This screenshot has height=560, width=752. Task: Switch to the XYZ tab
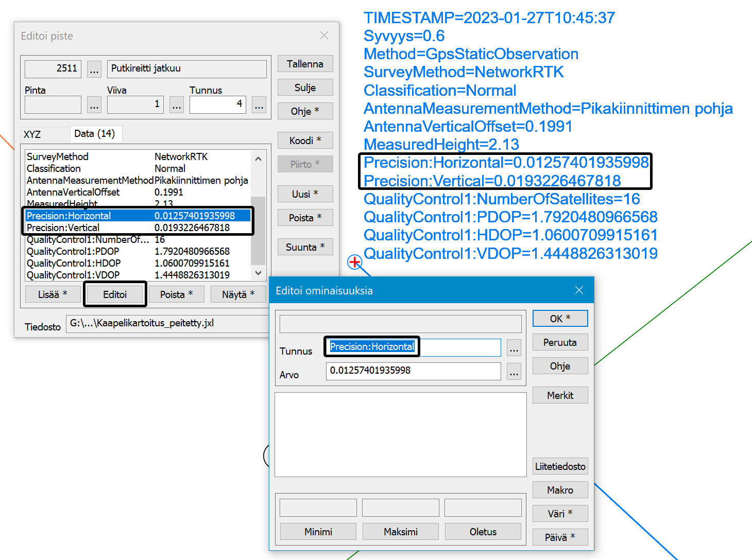click(x=32, y=134)
